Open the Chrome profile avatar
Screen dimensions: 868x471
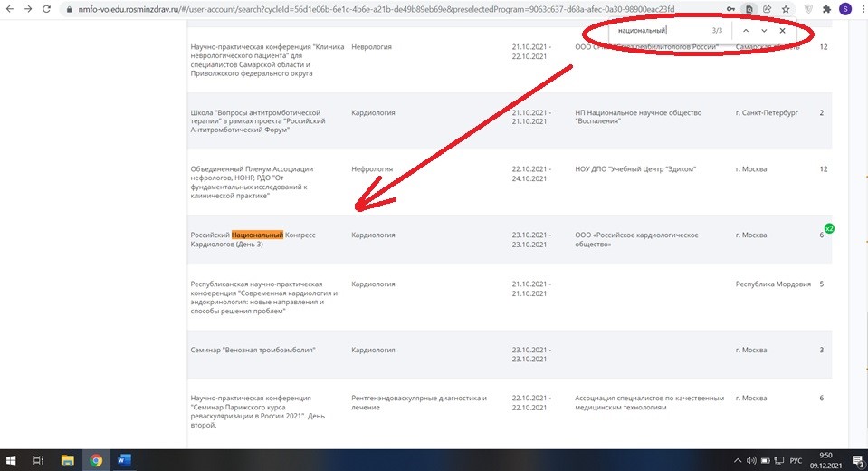(x=845, y=8)
